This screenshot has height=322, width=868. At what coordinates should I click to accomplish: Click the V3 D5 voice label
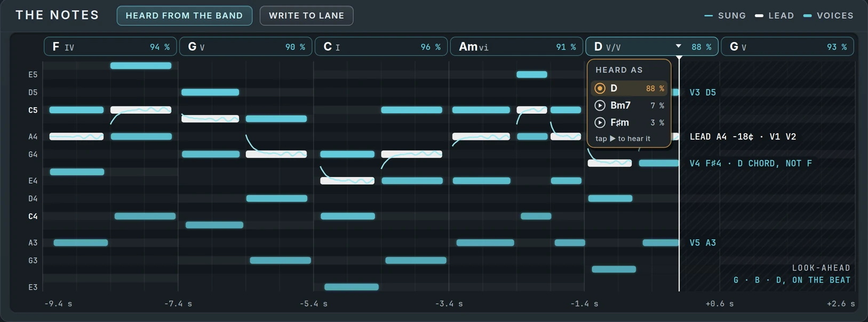[703, 92]
